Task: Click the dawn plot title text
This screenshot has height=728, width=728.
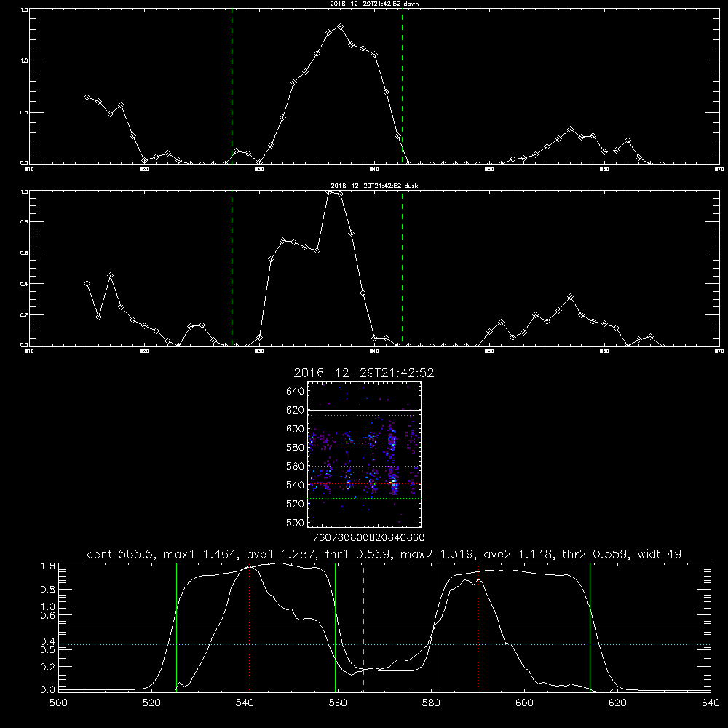Action: [x=374, y=4]
